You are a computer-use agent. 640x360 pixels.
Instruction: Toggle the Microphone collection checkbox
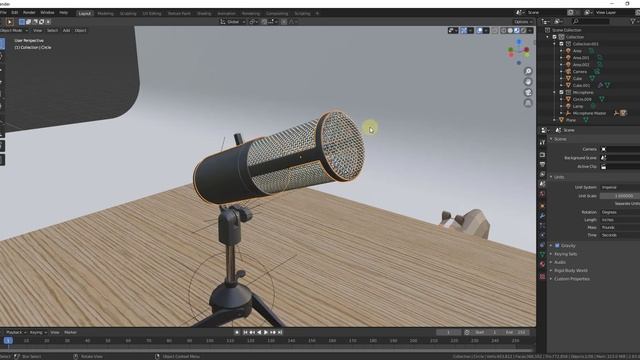561,92
